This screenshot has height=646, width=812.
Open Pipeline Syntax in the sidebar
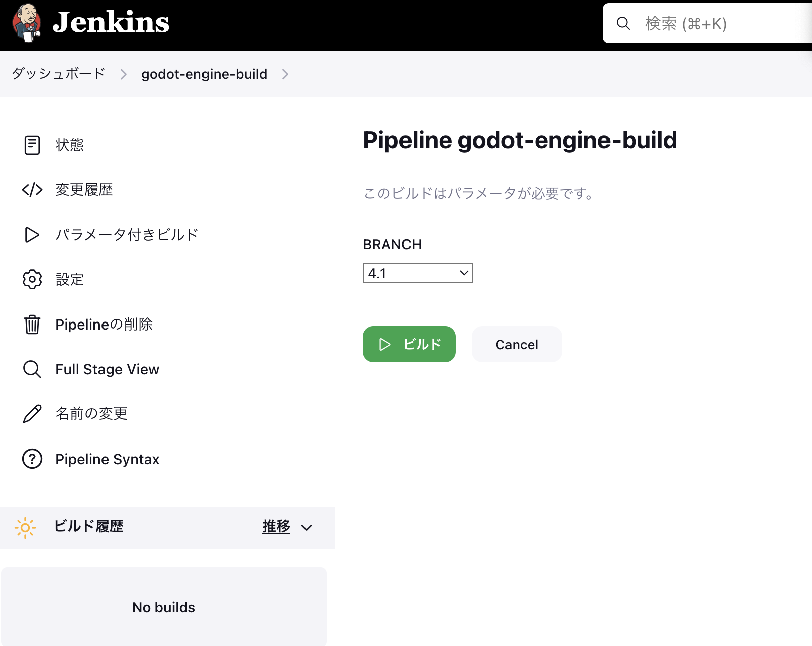coord(107,459)
